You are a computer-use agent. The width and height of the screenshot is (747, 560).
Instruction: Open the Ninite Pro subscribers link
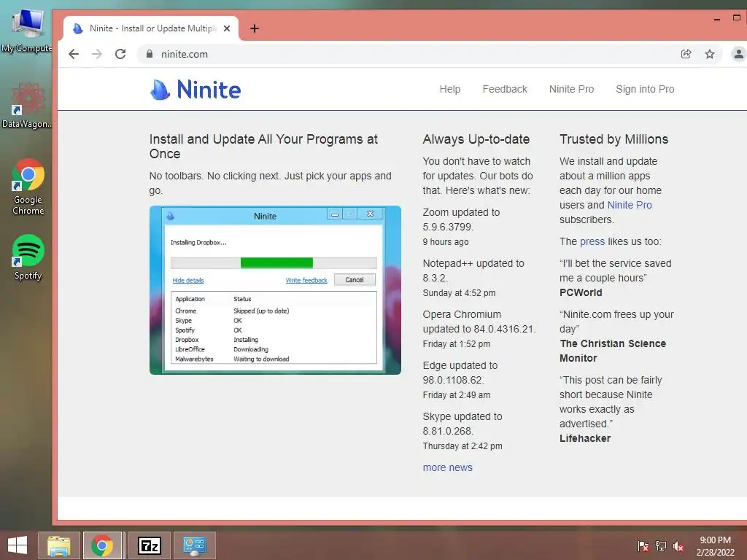630,205
